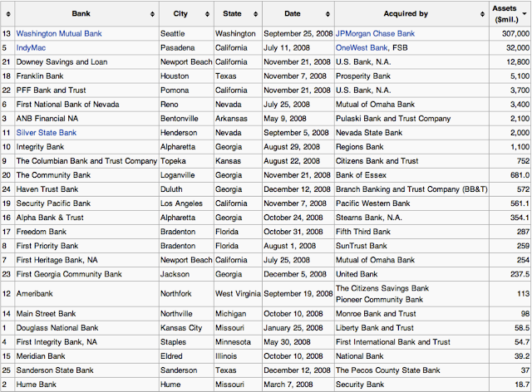Viewport: 532px width, 392px height.
Task: Click the Acquired by header text
Action: coord(406,13)
